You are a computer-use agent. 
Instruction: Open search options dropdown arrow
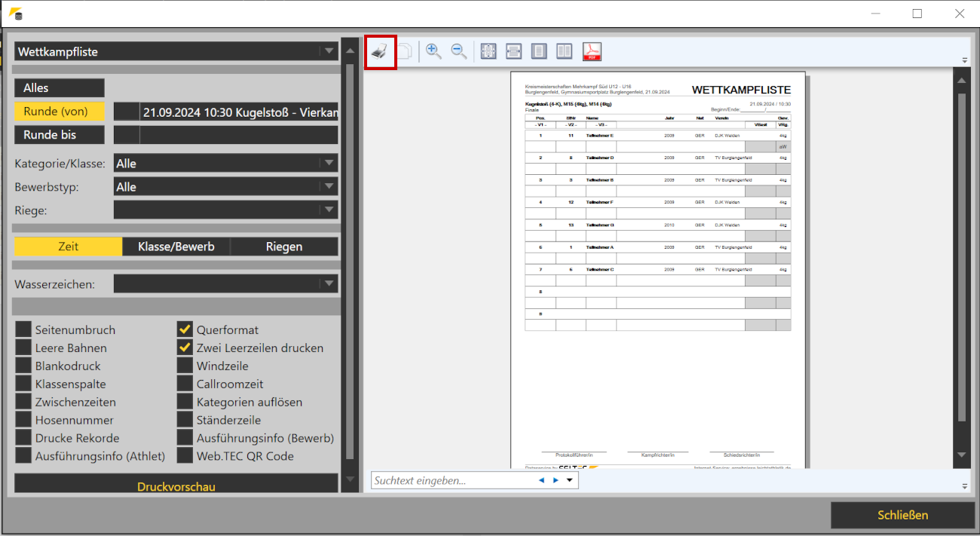coord(570,480)
